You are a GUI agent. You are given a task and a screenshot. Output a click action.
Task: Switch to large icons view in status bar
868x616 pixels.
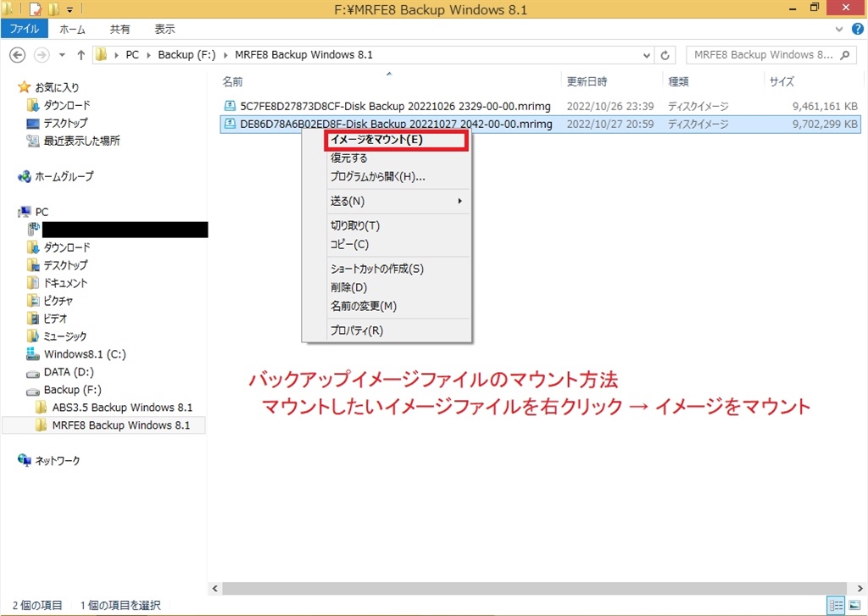coord(854,606)
